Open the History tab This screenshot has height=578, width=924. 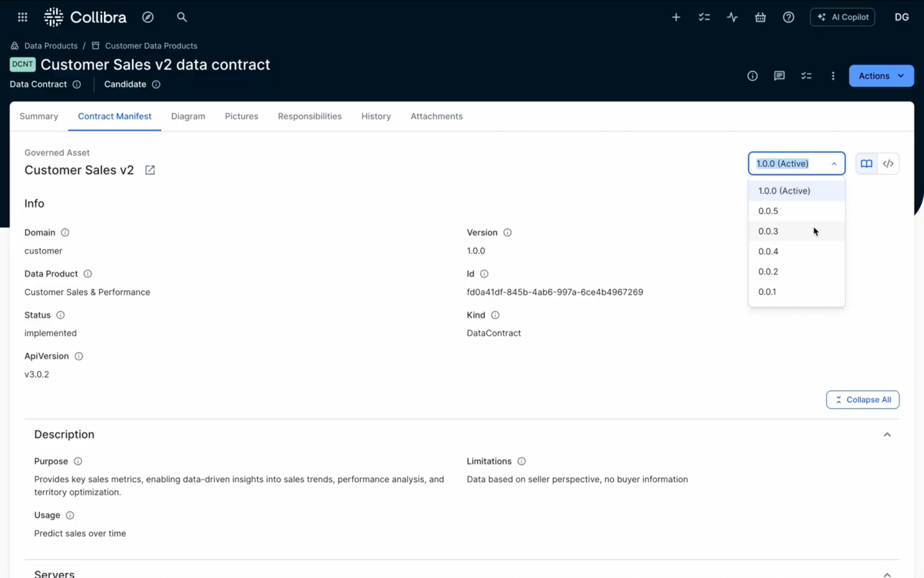click(376, 116)
